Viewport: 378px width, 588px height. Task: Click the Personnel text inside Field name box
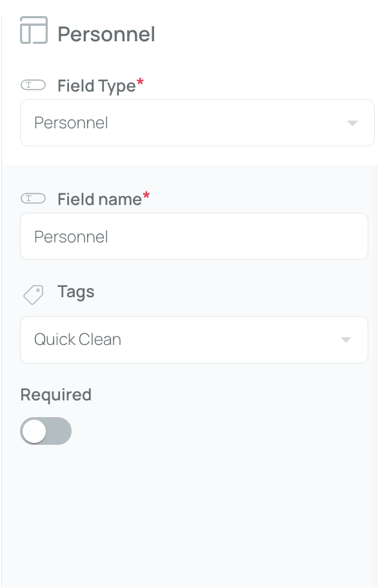(x=71, y=237)
